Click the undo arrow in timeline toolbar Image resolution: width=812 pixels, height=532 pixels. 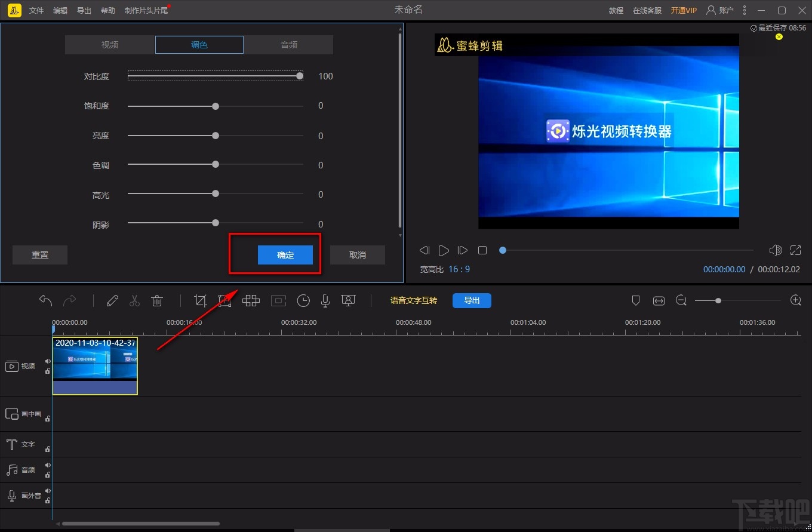(x=46, y=300)
